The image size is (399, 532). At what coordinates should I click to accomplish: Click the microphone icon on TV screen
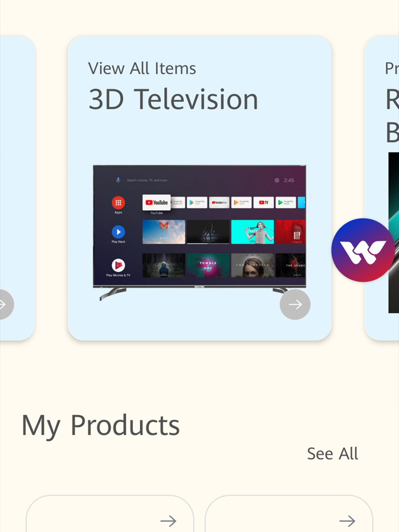point(118,180)
